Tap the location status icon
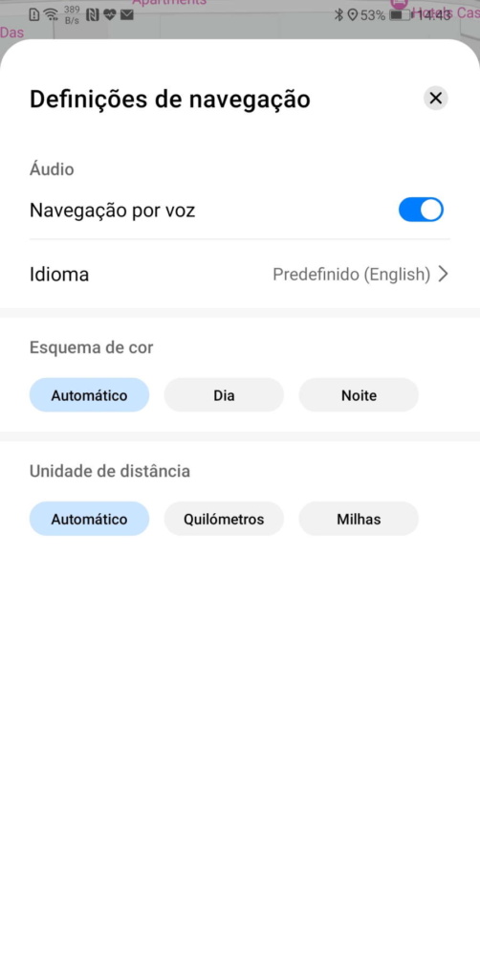The image size is (480, 980). (352, 15)
